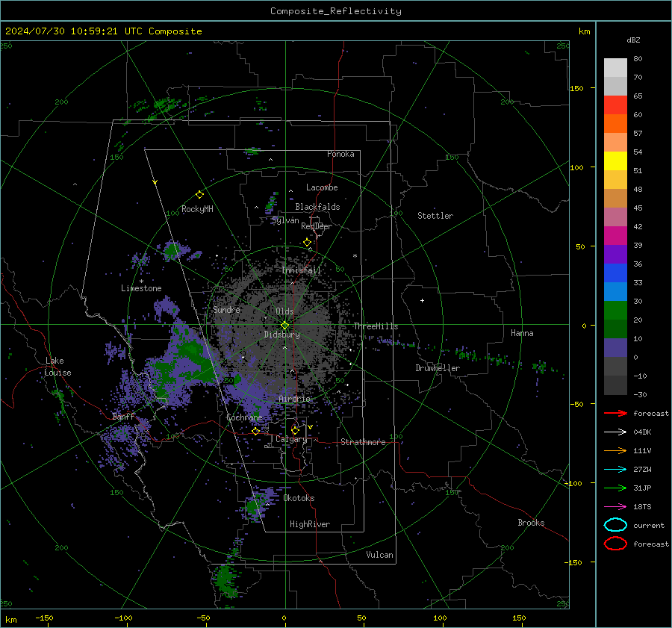Click the Cochrane label
This screenshot has width=672, height=628.
(x=244, y=417)
